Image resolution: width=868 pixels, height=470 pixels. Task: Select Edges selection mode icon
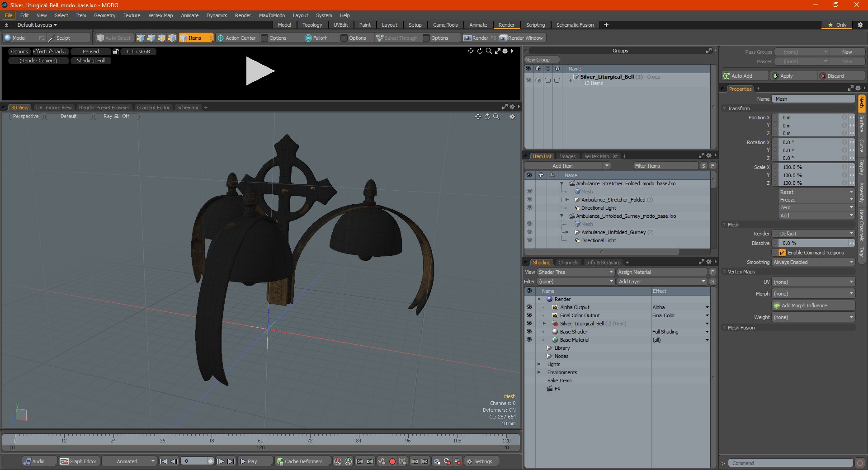[x=151, y=38]
